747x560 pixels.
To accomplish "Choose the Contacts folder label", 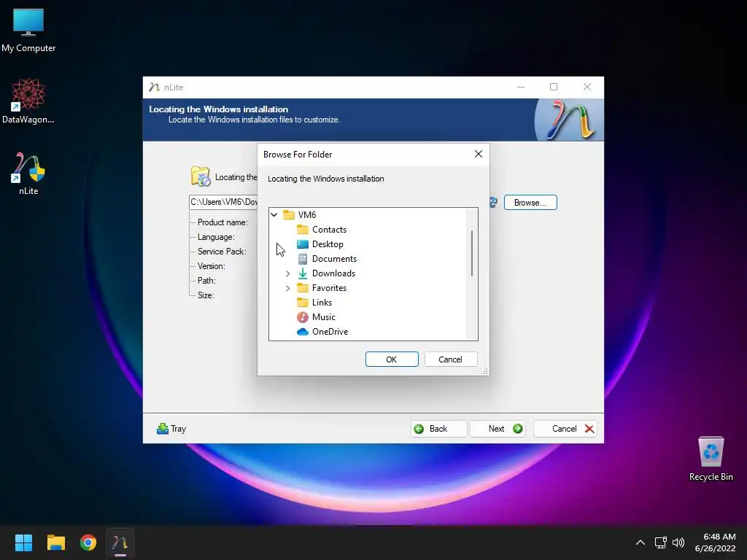I will tap(329, 230).
